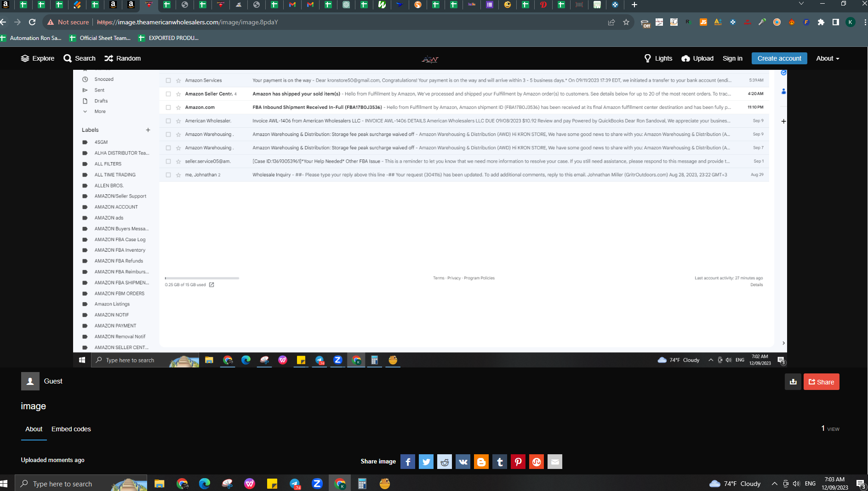The image size is (868, 491).
Task: Tick the checkbox for the Amazon.com email
Action: 168,107
